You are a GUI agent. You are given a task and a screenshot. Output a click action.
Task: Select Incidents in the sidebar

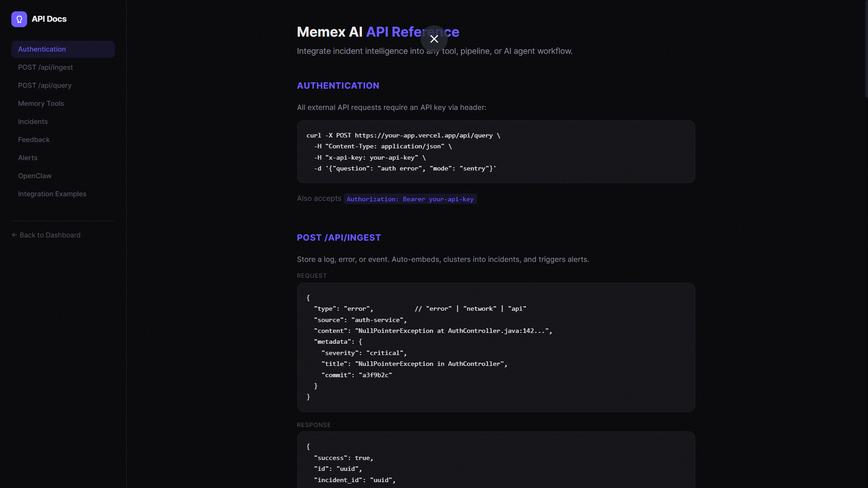pos(63,122)
